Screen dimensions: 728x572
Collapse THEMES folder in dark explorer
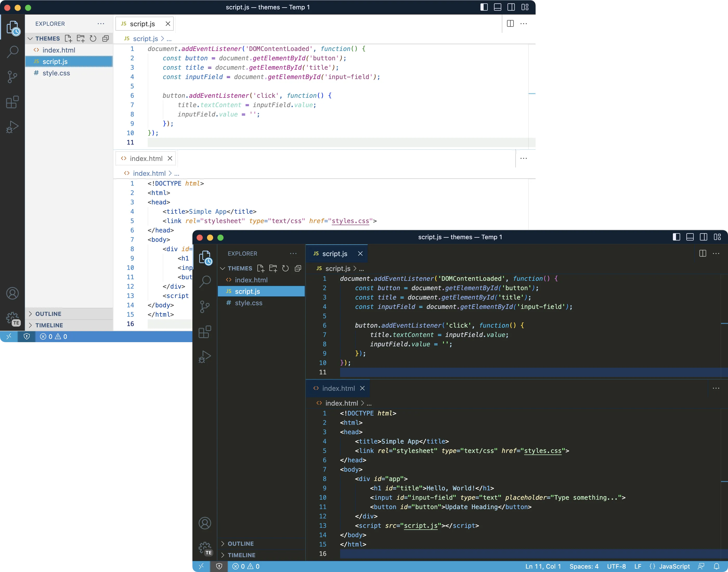tap(240, 268)
